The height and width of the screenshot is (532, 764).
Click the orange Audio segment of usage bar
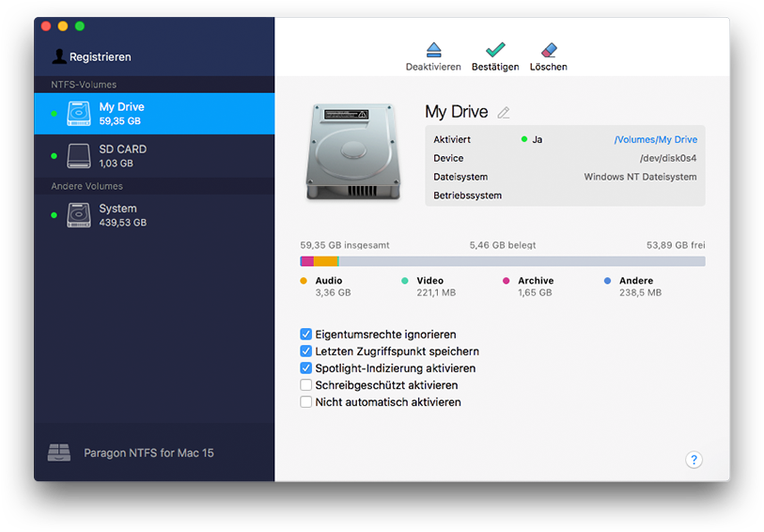pos(325,261)
